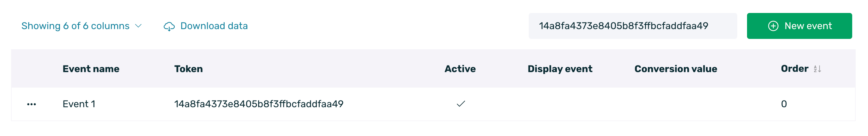Image resolution: width=868 pixels, height=136 pixels.
Task: Click the Token column header
Action: [188, 69]
